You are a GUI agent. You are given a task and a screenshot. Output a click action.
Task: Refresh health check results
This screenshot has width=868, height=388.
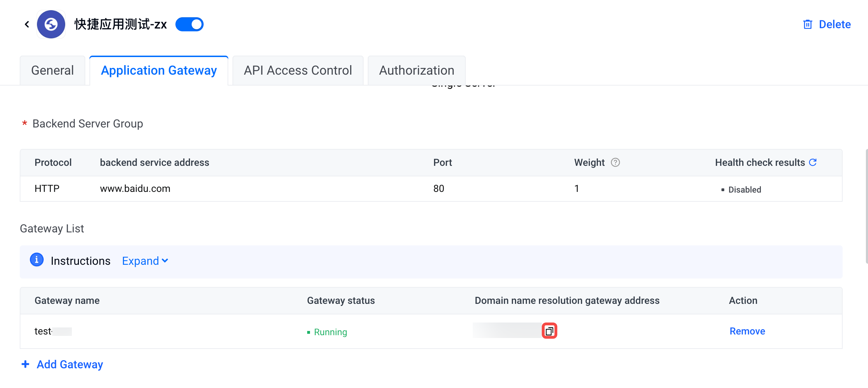(813, 162)
